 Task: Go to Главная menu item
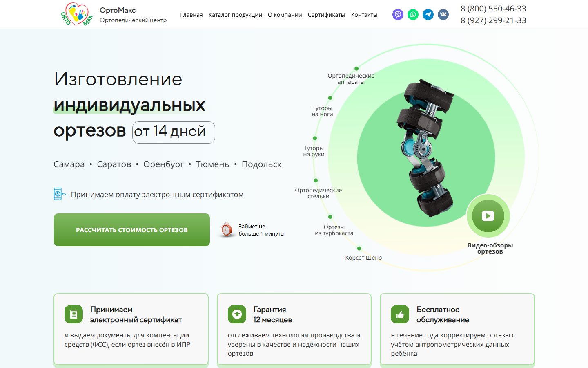click(192, 15)
